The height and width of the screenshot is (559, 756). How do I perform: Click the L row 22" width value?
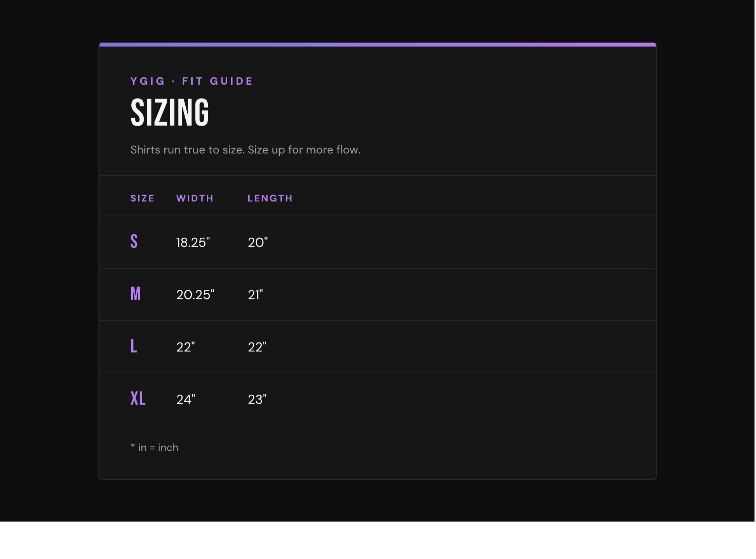coord(186,347)
